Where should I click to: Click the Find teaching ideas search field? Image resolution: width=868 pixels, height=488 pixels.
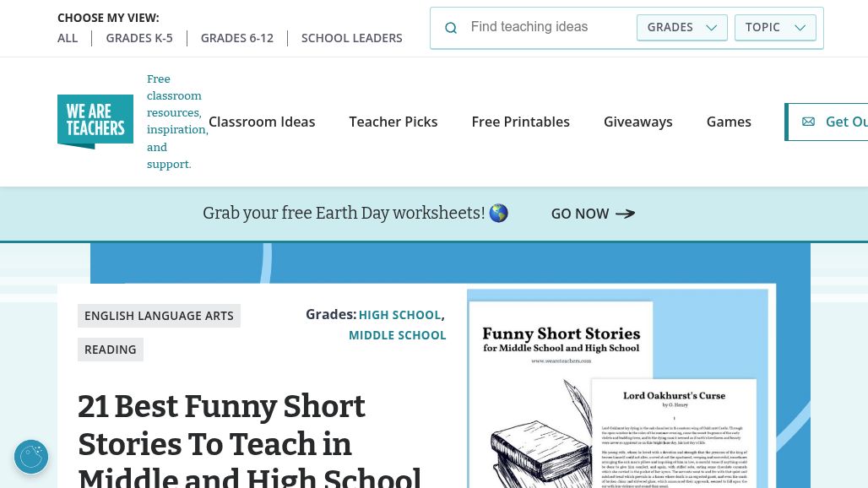[x=548, y=27]
